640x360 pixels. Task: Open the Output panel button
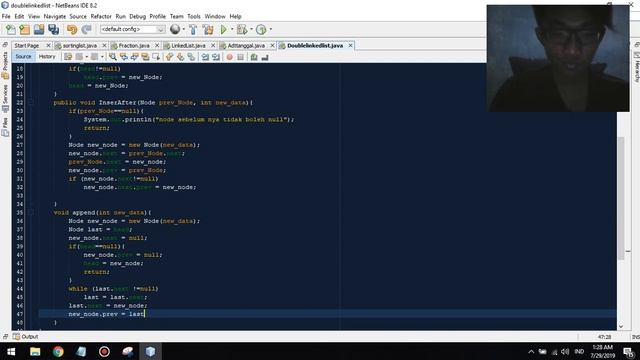25,337
